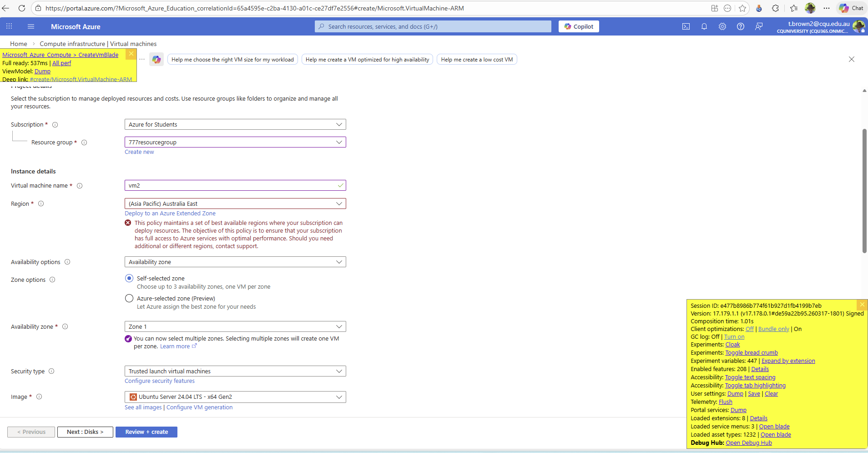868x453 pixels.
Task: Click Toggle bread crumb experiment link
Action: point(752,353)
